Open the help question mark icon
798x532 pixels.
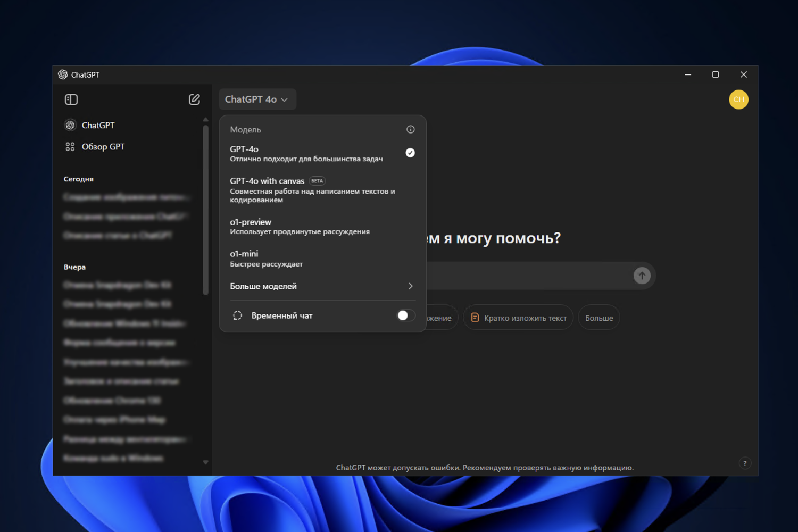pyautogui.click(x=745, y=463)
